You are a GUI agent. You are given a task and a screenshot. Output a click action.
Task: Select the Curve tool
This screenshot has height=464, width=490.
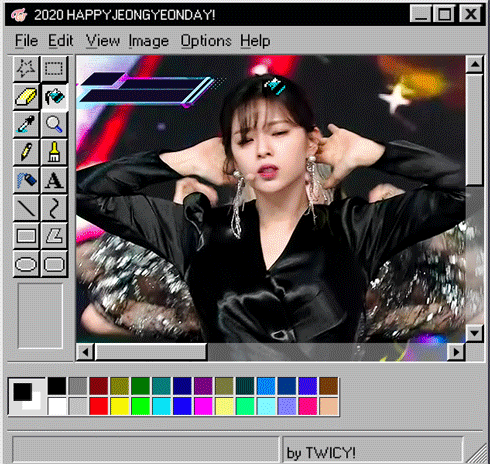[54, 208]
